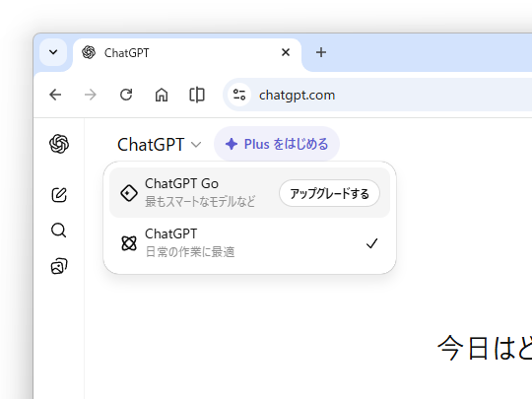Open the image library sidebar icon
The height and width of the screenshot is (399, 532).
pyautogui.click(x=59, y=266)
